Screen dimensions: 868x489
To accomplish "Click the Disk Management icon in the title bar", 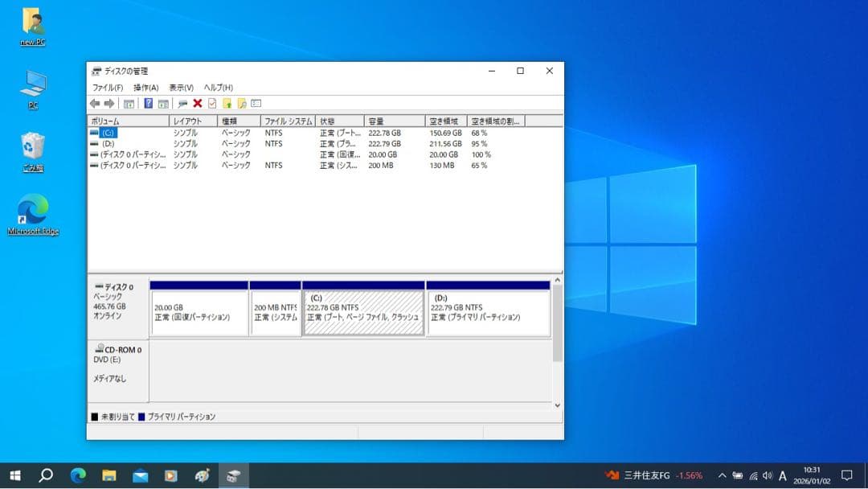I will pos(96,71).
